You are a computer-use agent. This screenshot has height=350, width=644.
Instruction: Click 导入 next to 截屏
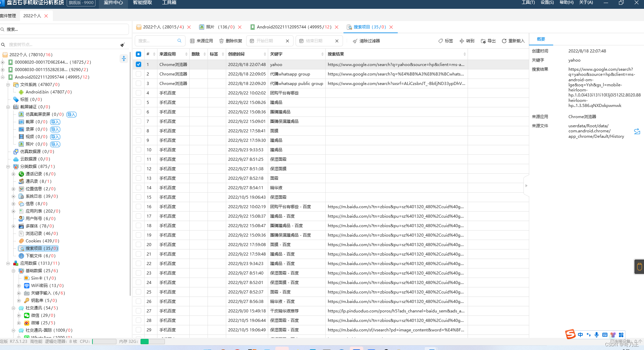55,122
